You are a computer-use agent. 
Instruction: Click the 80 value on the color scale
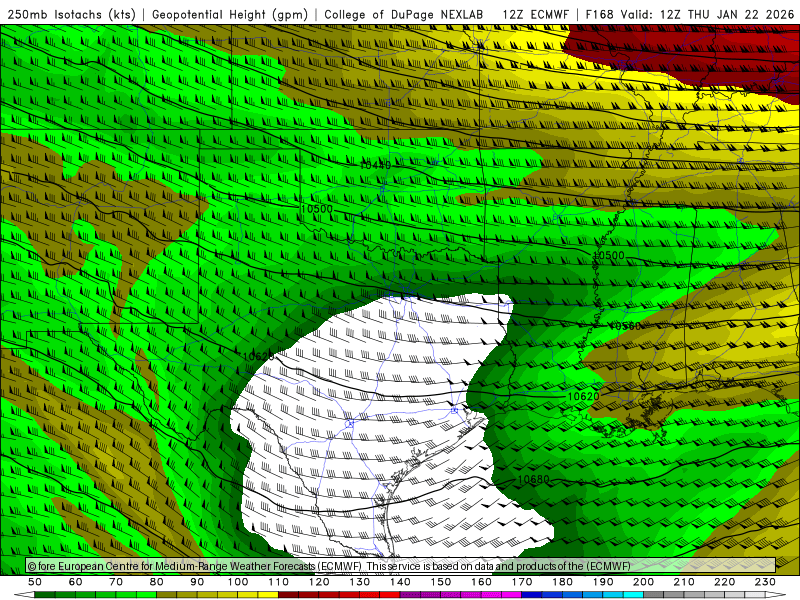(157, 582)
